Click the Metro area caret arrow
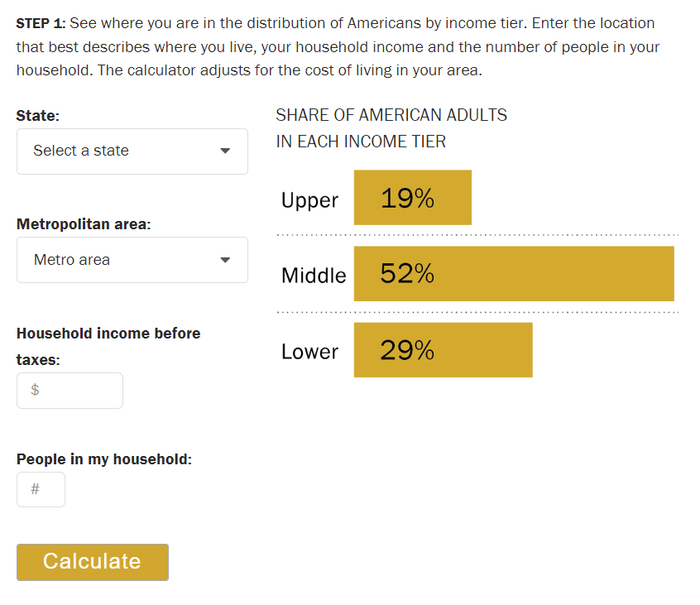Image resolution: width=700 pixels, height=605 pixels. pos(225,260)
